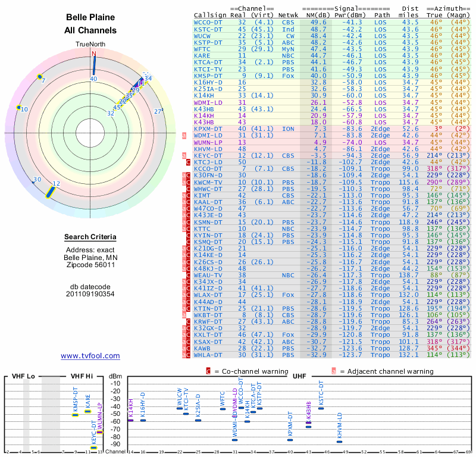
Task: Select the KPXM-DT callsign entry
Action: [208, 129]
